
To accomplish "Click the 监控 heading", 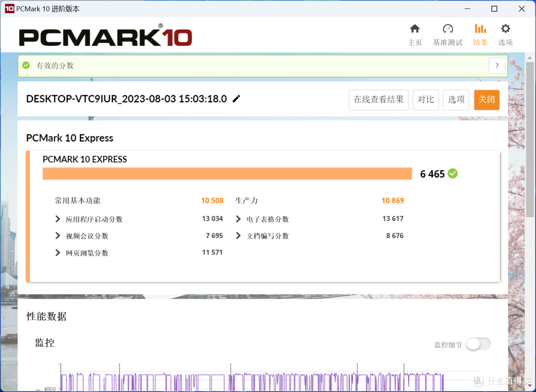I will point(45,343).
